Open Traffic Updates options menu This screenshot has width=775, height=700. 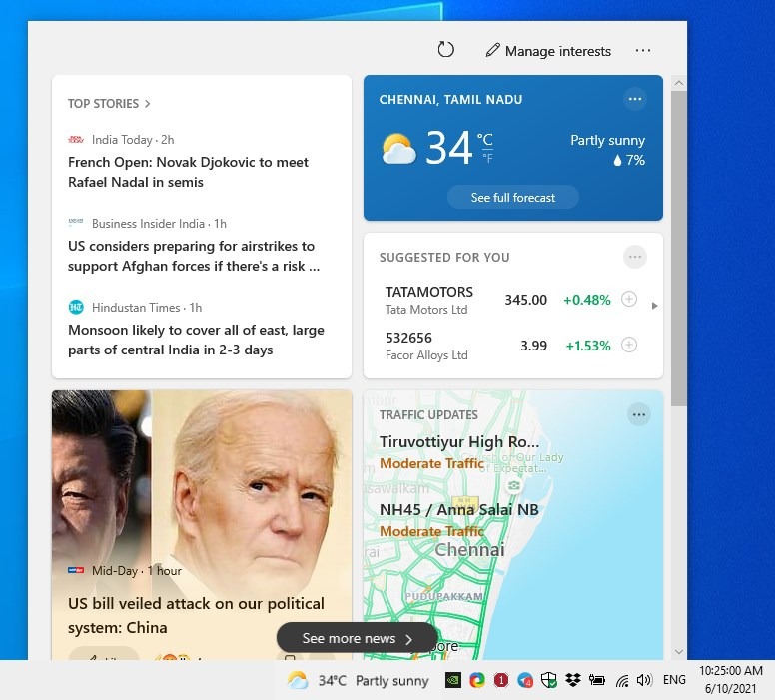tap(638, 414)
